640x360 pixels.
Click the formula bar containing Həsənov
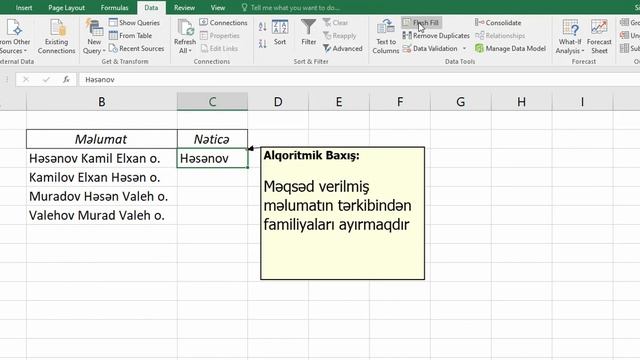tap(359, 80)
